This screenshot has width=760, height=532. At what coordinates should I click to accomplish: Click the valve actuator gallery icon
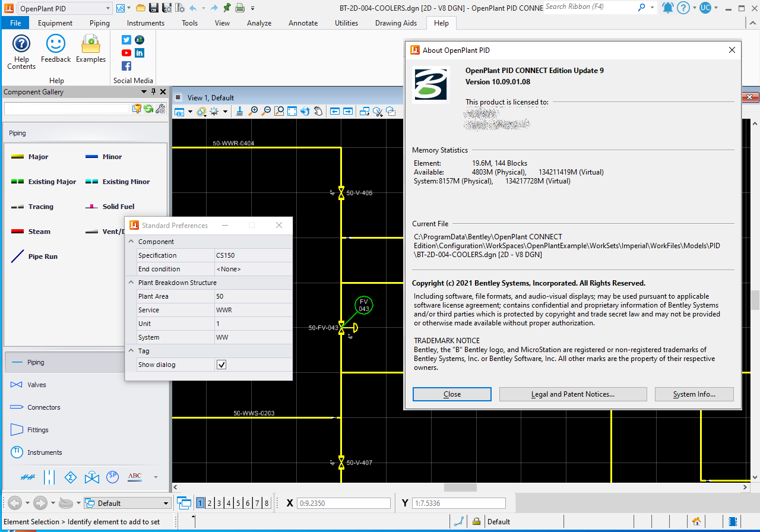pyautogui.click(x=92, y=477)
